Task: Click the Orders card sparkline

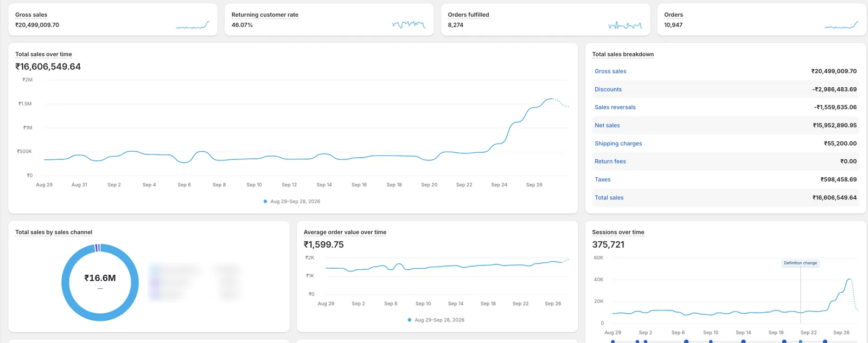Action: click(x=841, y=25)
